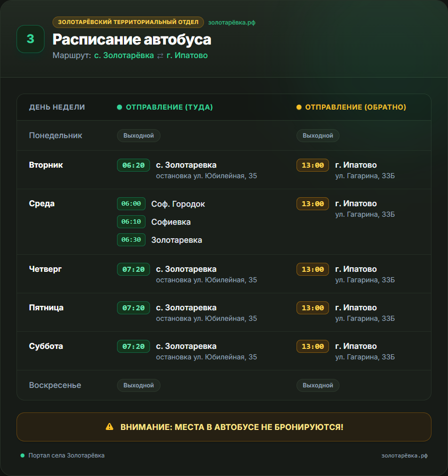Click the с. Золотарёвка route link
This screenshot has height=476, width=448.
pos(124,56)
